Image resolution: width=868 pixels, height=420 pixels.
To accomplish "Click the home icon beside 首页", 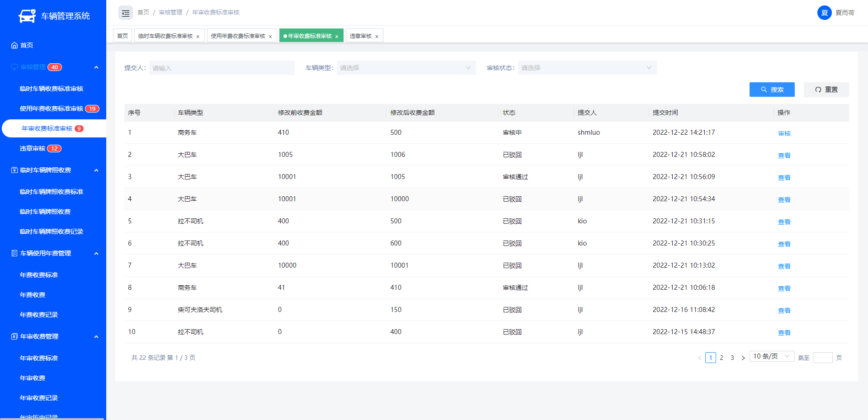I will (14, 45).
